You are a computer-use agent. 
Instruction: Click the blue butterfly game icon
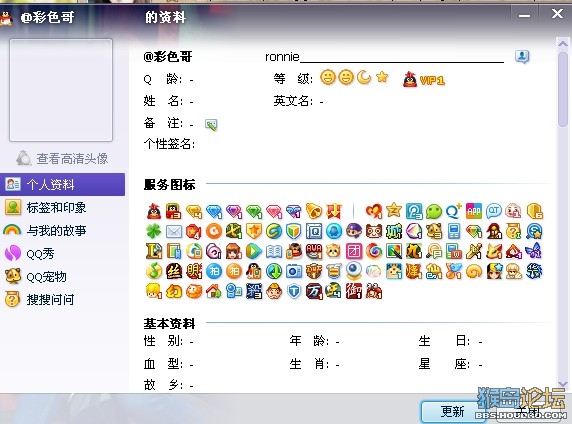[x=533, y=251]
